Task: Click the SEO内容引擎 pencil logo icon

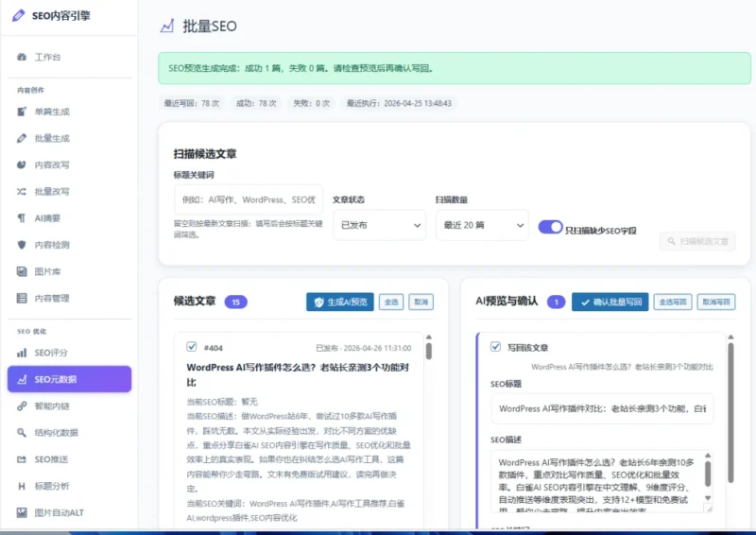Action: pyautogui.click(x=19, y=15)
